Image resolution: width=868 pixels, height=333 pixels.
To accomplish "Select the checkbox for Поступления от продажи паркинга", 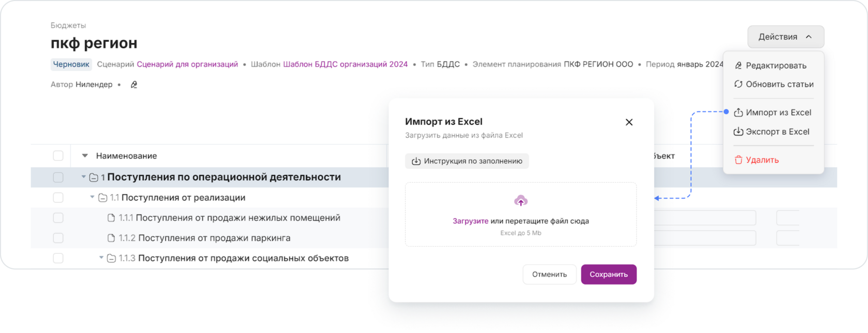I will 58,238.
